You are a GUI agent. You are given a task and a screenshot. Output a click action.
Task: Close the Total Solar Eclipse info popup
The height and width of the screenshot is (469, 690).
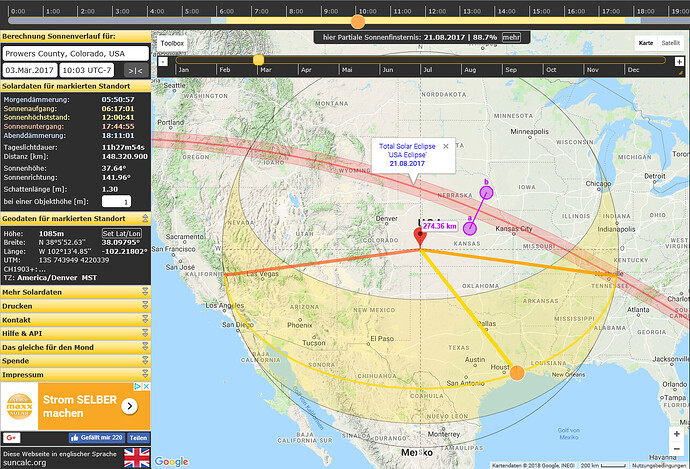(x=446, y=146)
